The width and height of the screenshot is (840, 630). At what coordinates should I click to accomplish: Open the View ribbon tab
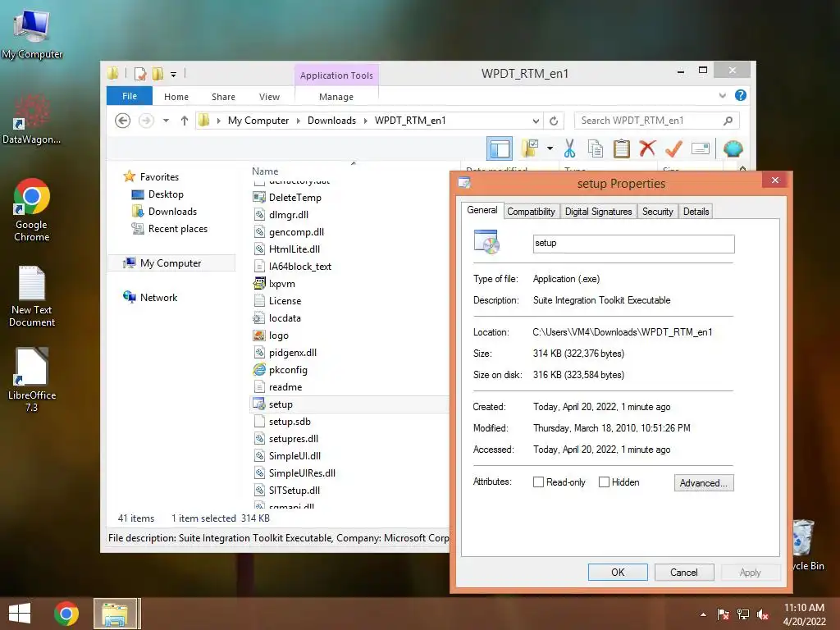269,97
